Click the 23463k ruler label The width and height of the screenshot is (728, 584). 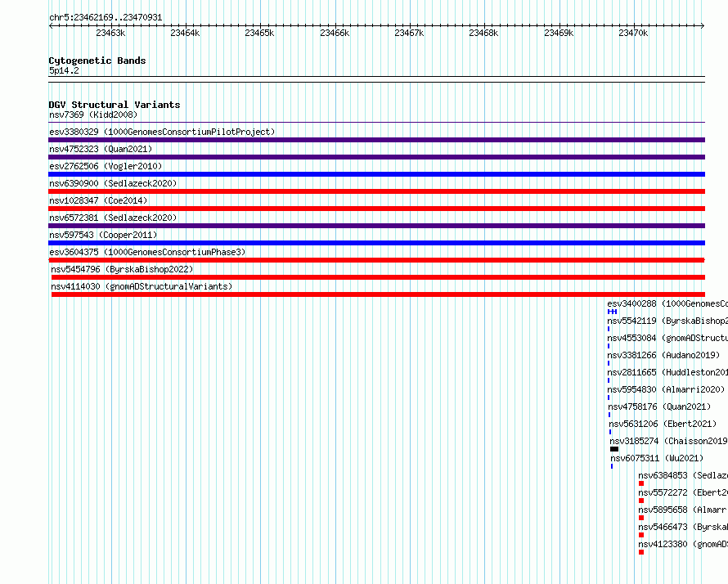[x=110, y=33]
